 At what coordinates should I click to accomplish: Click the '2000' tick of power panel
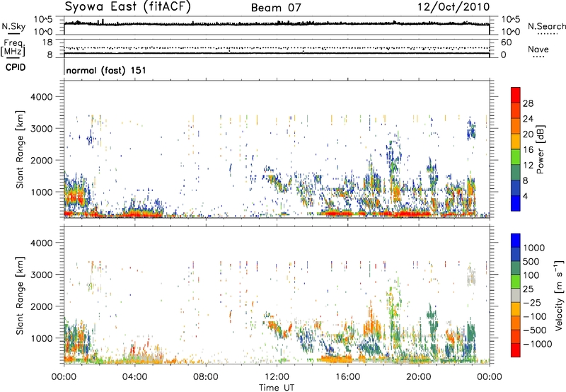point(41,160)
